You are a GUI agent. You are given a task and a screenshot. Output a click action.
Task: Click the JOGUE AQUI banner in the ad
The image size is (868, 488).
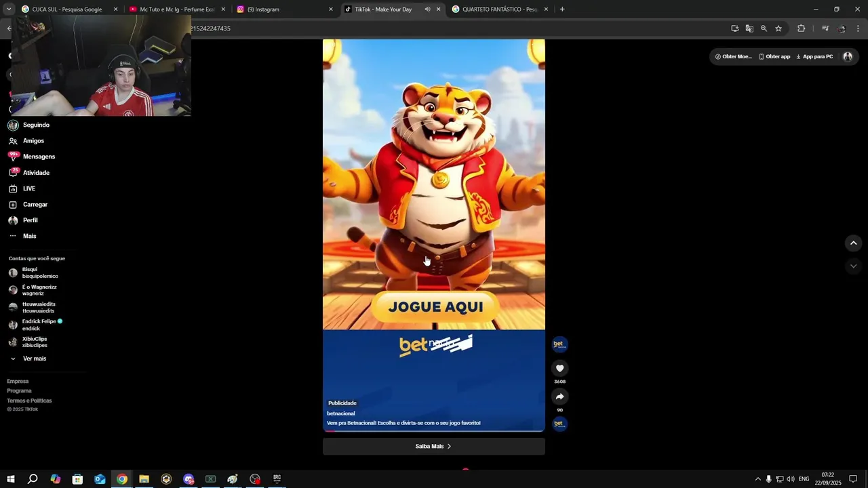pos(435,307)
